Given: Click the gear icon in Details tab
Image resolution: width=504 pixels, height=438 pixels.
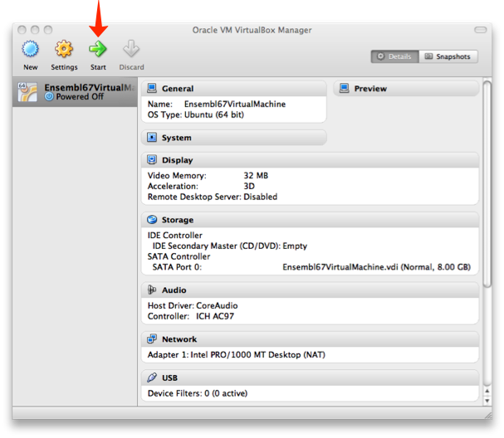Looking at the screenshot, I should (x=380, y=56).
